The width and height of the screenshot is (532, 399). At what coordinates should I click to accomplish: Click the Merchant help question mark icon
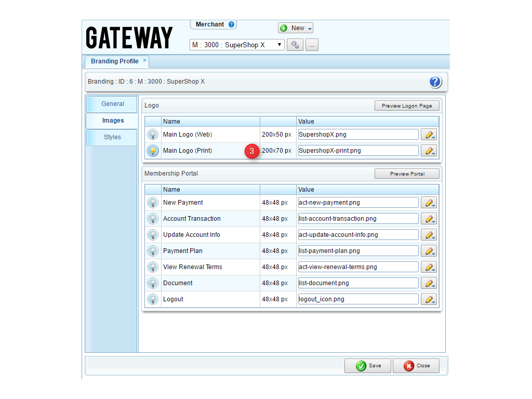(x=231, y=24)
